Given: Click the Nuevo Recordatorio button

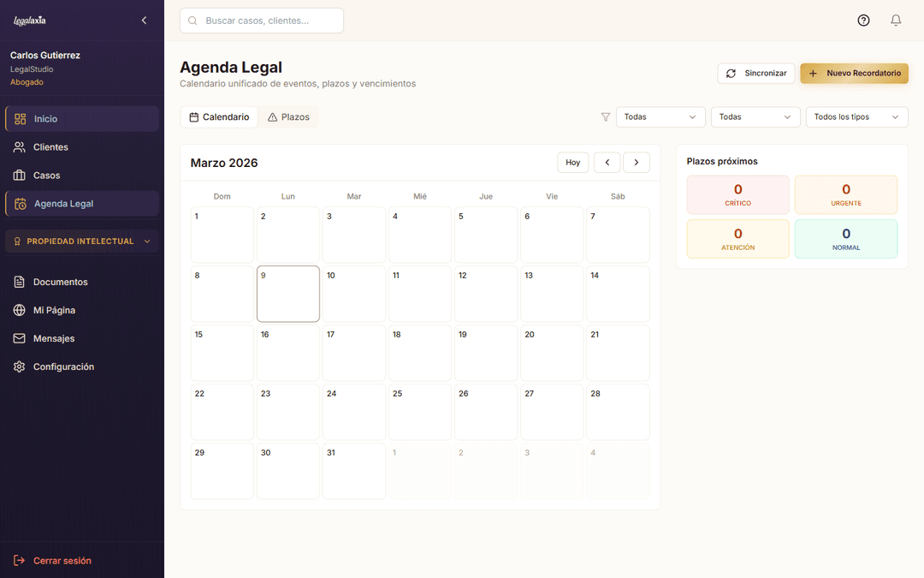Looking at the screenshot, I should click(854, 73).
